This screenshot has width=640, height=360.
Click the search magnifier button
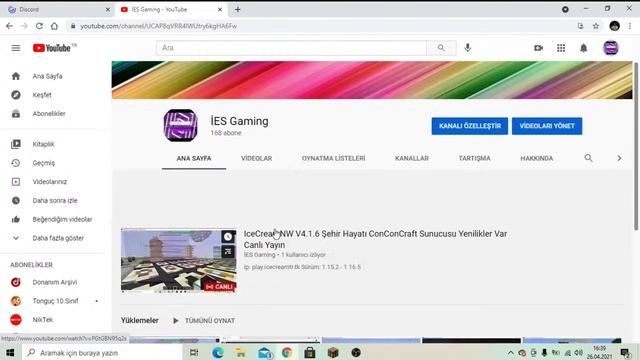pos(441,48)
